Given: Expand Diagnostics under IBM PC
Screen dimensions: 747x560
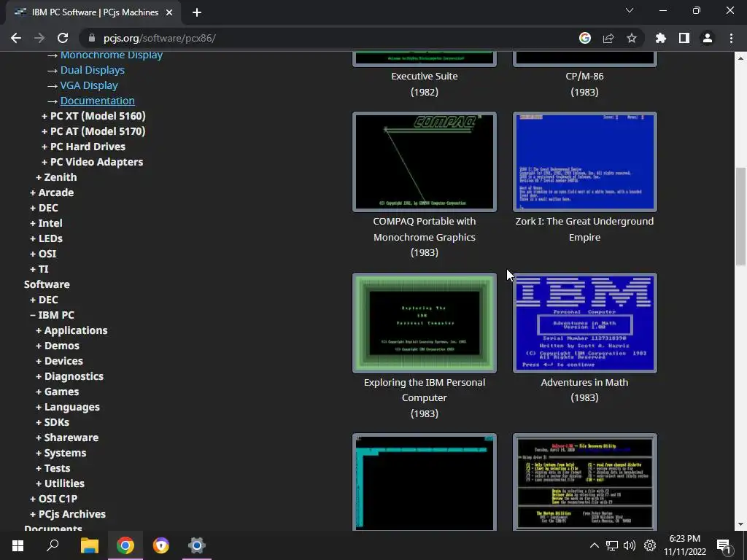Looking at the screenshot, I should 69,376.
